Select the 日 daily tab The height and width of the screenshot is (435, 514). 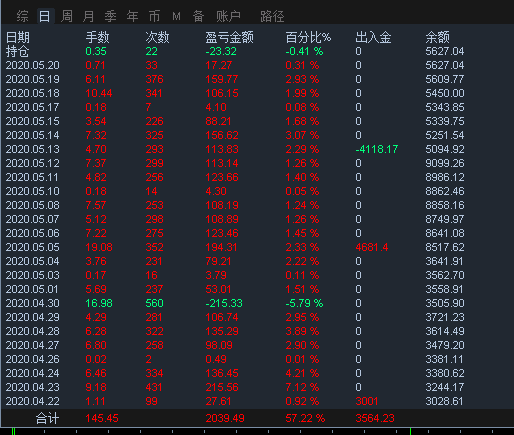coord(45,16)
